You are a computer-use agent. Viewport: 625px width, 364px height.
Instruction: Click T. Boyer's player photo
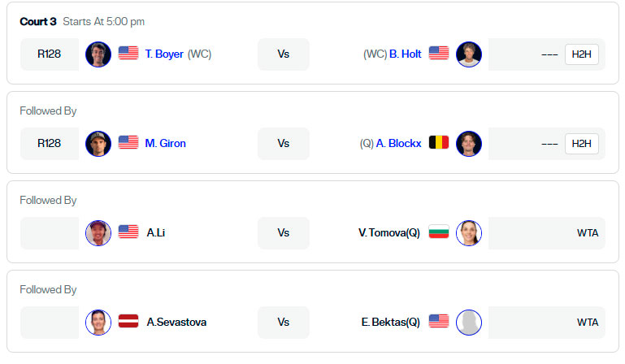tap(98, 54)
